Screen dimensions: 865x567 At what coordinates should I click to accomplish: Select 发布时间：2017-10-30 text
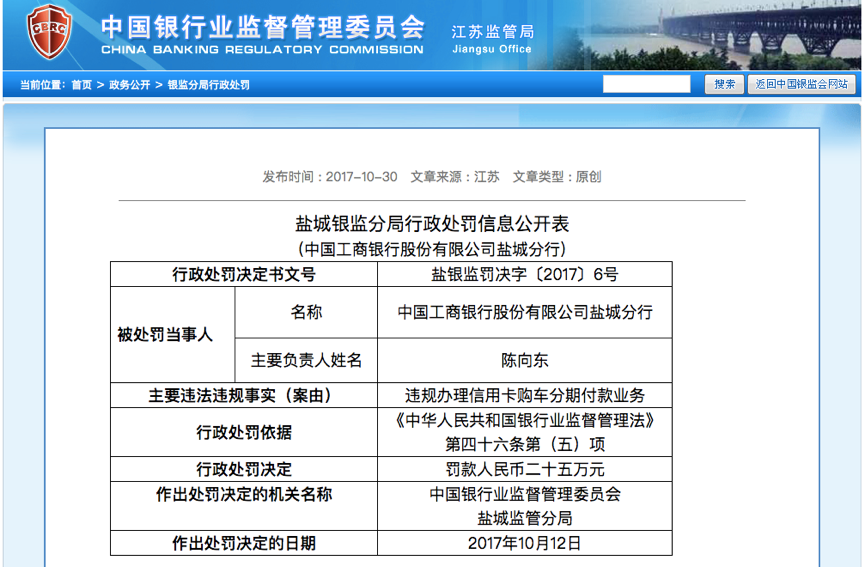[x=330, y=177]
